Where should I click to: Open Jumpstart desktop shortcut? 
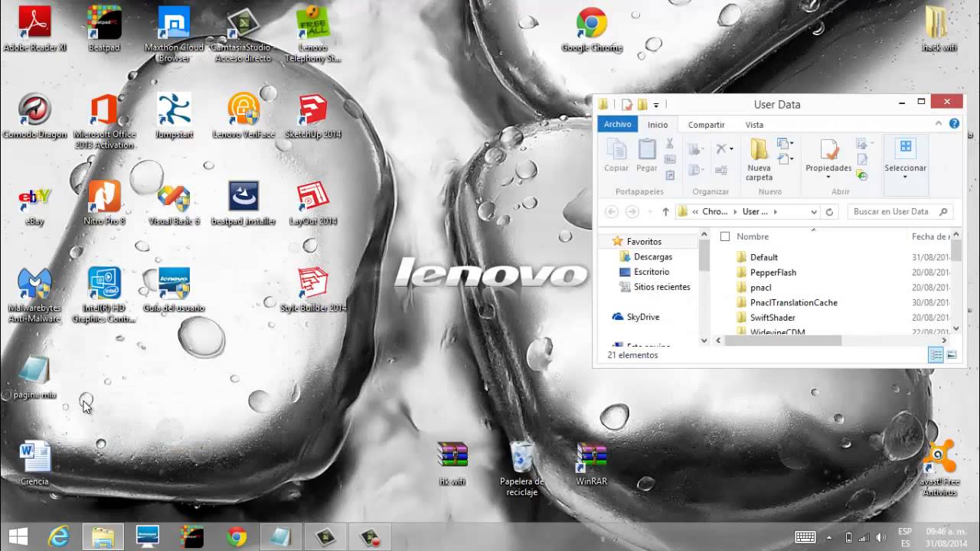(x=174, y=116)
